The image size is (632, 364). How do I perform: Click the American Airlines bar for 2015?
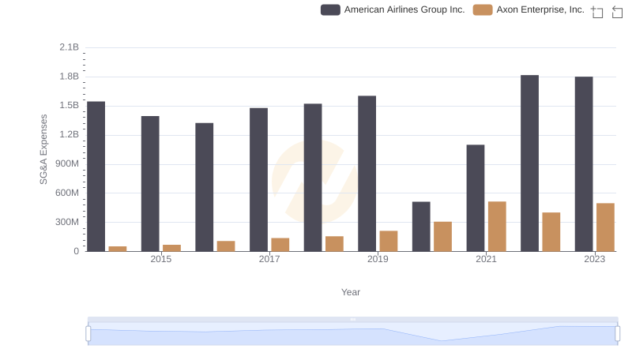[150, 184]
